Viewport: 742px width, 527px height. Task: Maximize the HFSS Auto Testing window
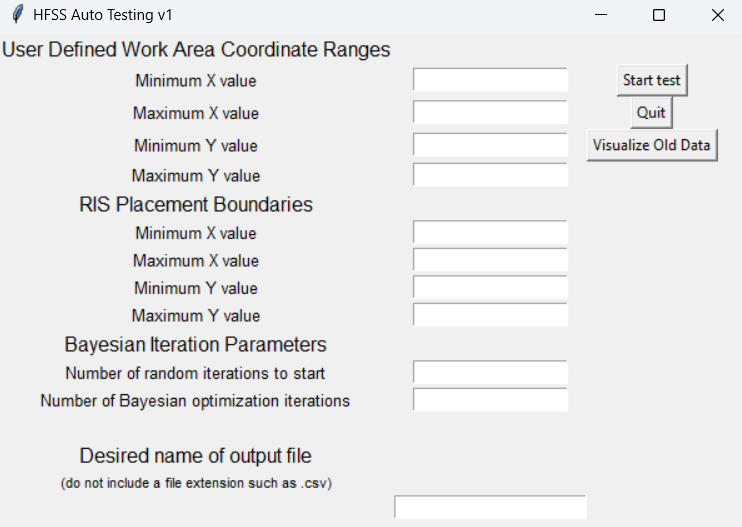659,15
